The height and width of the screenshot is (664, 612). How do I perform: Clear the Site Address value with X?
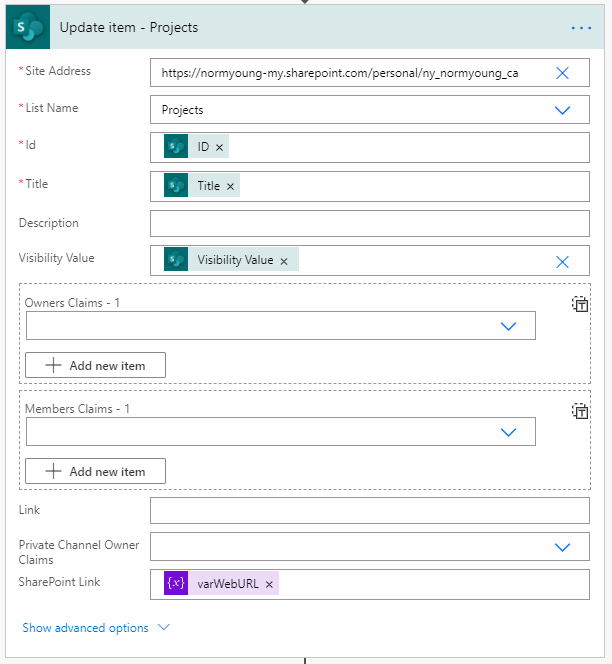point(562,73)
